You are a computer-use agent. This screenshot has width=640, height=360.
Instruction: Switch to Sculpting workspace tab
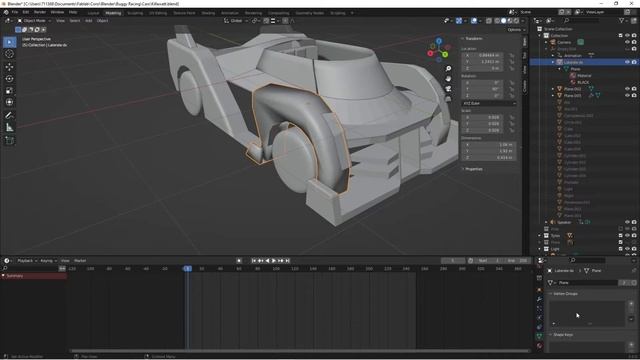(135, 13)
